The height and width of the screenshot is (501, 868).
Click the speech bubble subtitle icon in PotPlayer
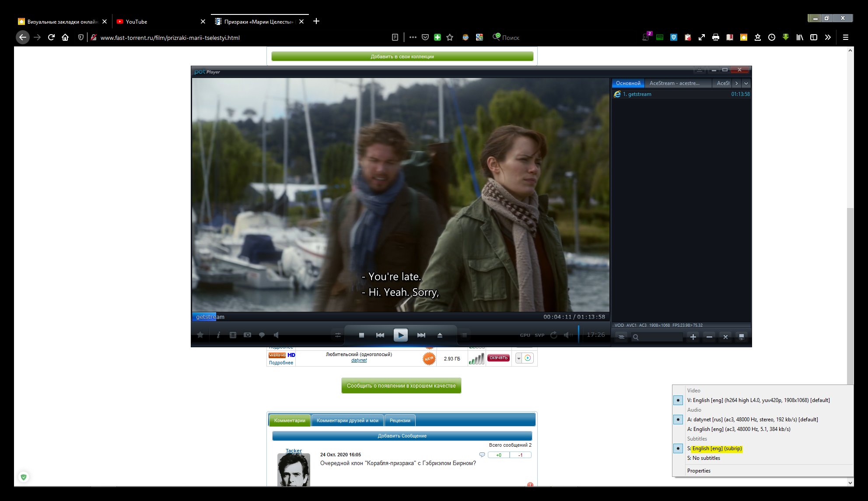(x=262, y=335)
